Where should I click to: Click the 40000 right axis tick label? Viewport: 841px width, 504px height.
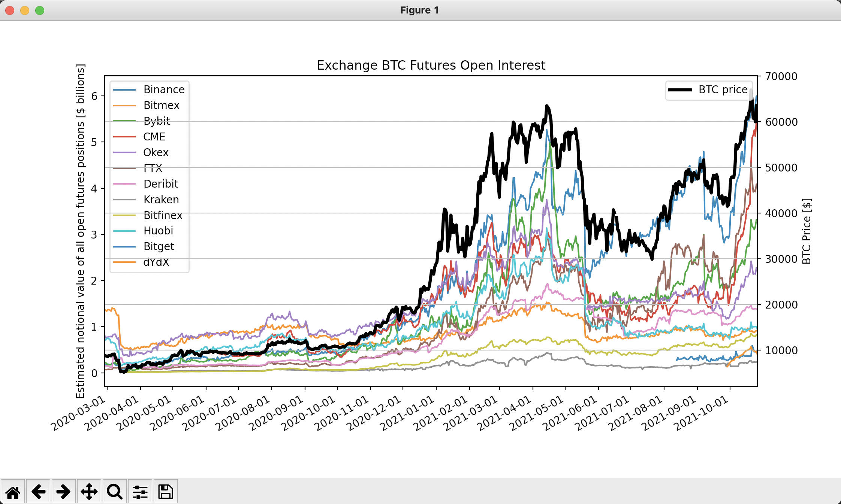(781, 213)
